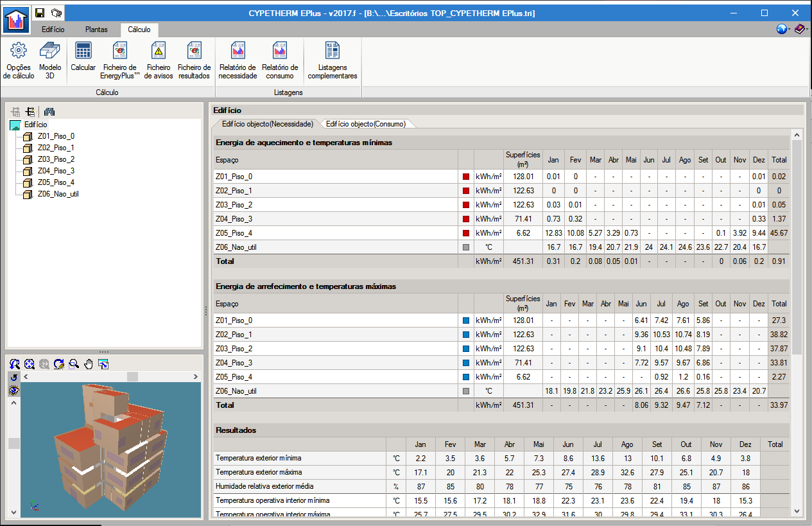Click the 3D building model preview
The width and height of the screenshot is (812, 526).
112,450
